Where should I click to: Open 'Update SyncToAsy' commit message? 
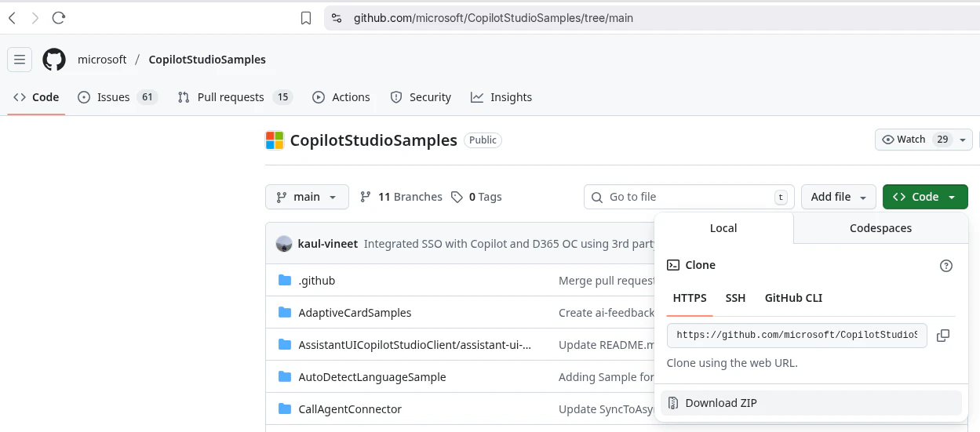607,409
